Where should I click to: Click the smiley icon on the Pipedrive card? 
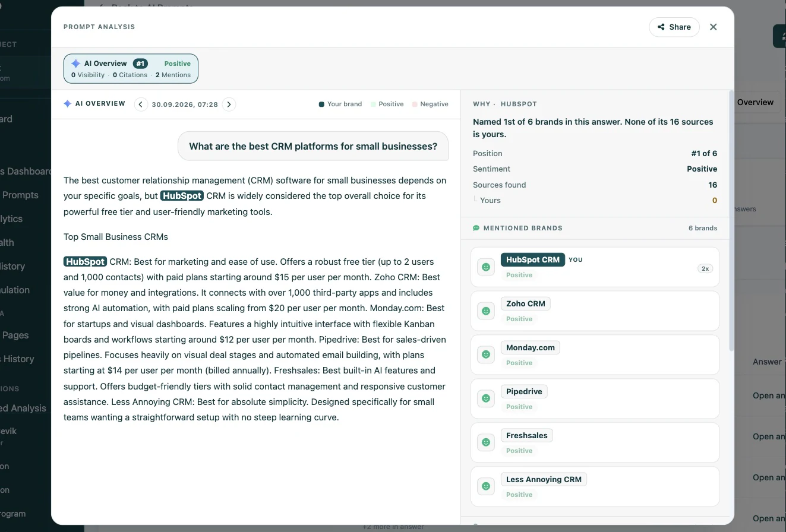pos(486,398)
